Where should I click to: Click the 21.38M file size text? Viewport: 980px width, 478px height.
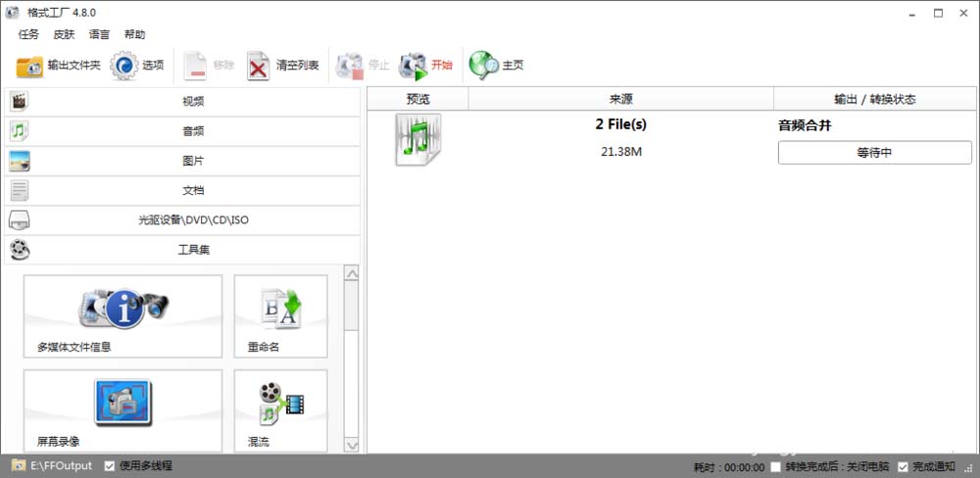pyautogui.click(x=621, y=151)
